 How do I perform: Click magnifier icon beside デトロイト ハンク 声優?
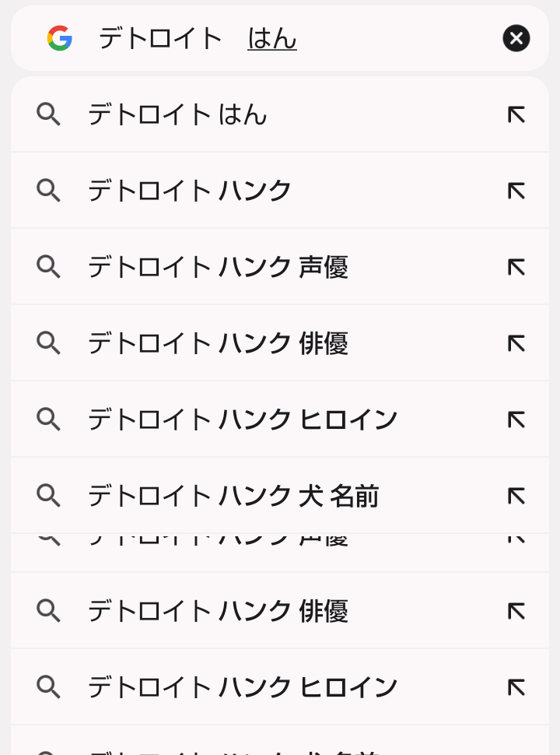click(x=48, y=267)
